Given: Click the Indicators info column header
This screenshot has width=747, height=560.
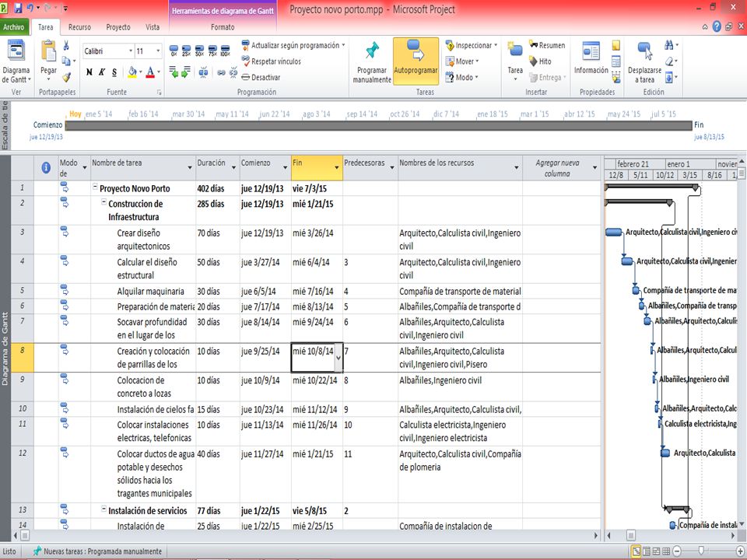Looking at the screenshot, I should 46,168.
